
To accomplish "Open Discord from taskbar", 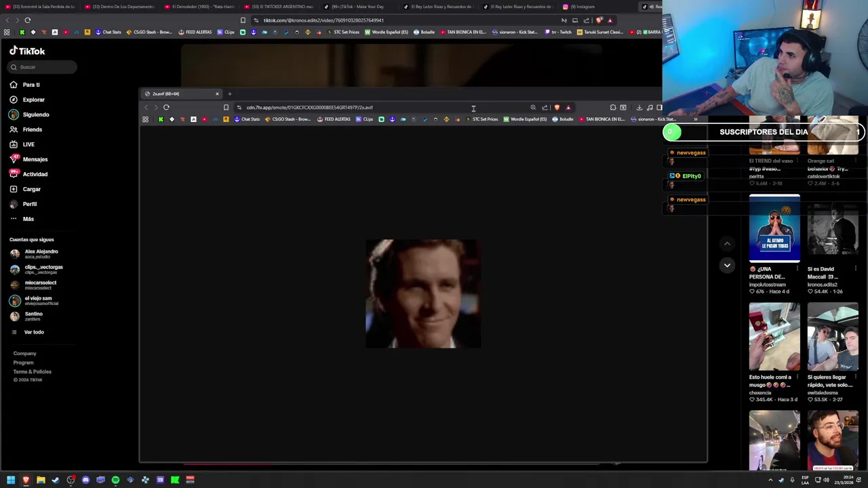I will point(85,480).
